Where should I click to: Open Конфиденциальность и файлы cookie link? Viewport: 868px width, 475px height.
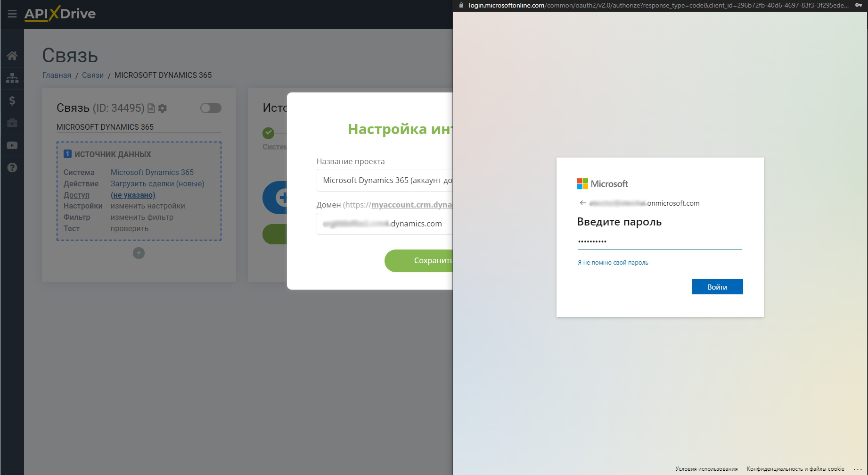(795, 469)
